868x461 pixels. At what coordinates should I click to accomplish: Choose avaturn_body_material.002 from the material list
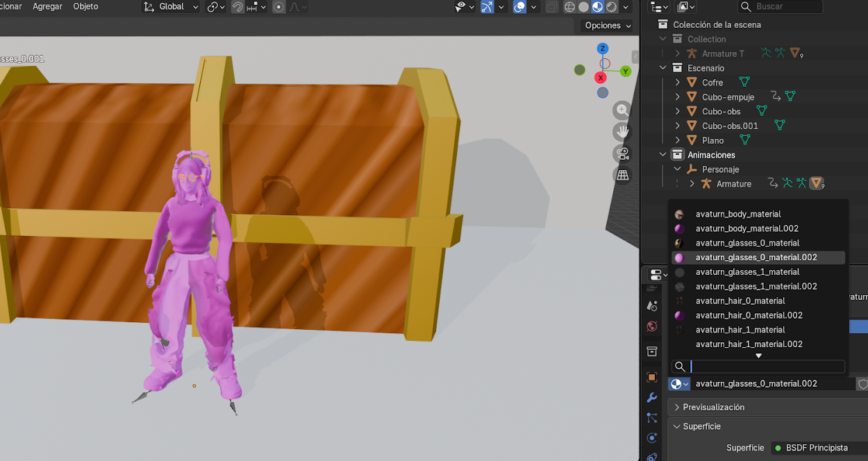coord(746,228)
